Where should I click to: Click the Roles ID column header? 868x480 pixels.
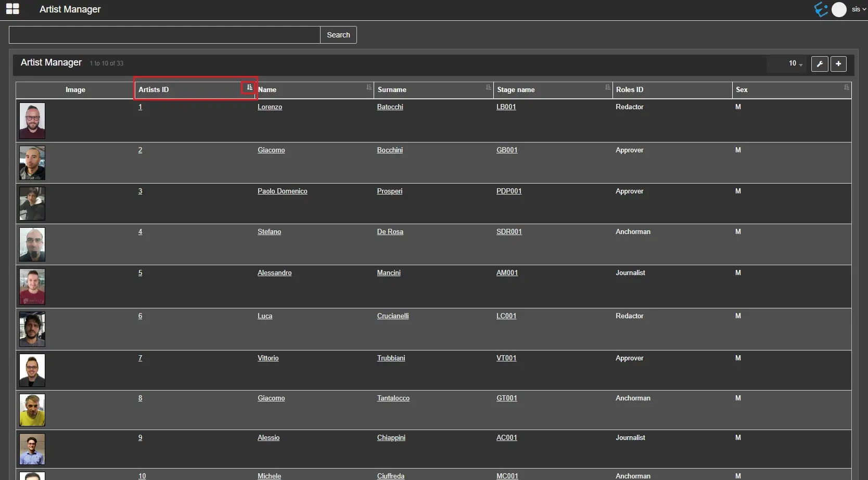click(x=630, y=89)
